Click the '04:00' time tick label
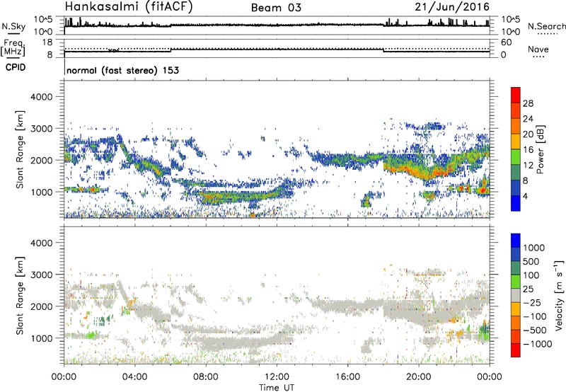The width and height of the screenshot is (566, 392). [x=134, y=377]
